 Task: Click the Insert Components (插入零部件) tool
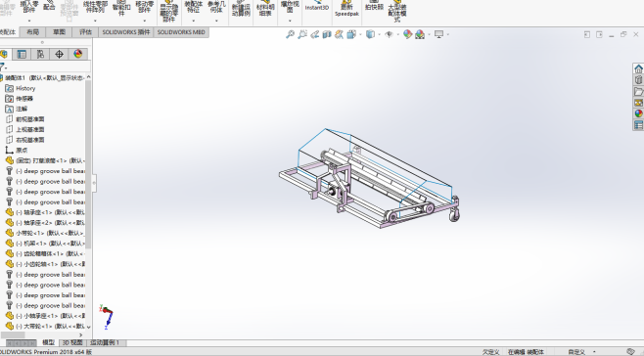(29, 7)
